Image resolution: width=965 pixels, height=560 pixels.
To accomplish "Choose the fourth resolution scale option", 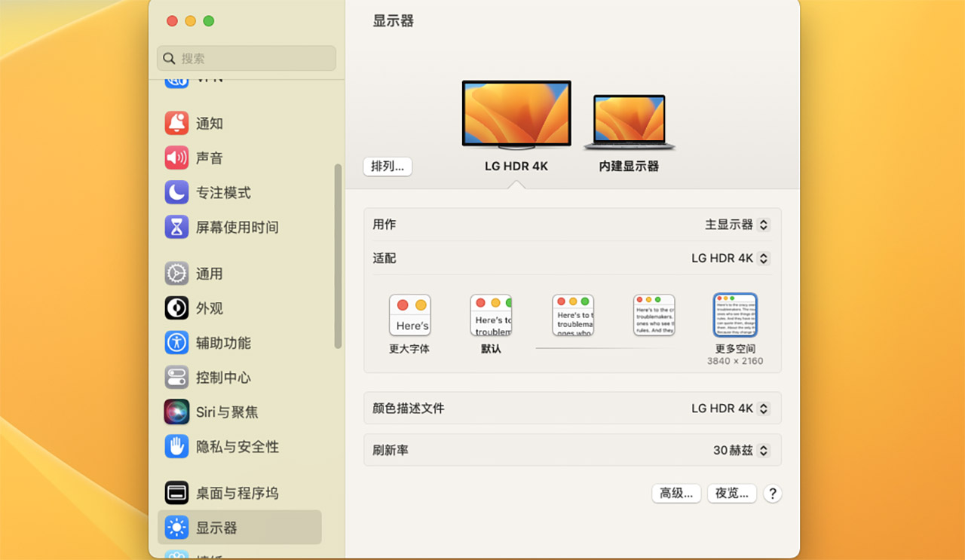I will point(654,315).
